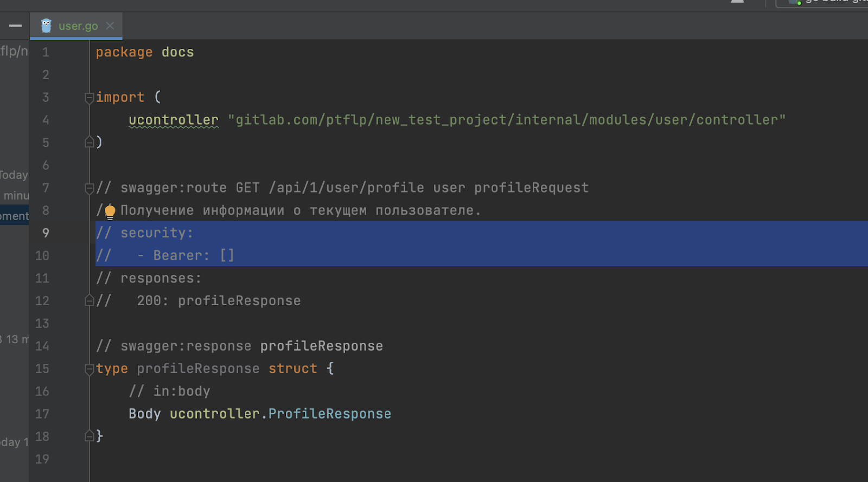Fold the swagger:route comment block at line 7
Viewport: 868px width, 482px height.
[x=90, y=188]
